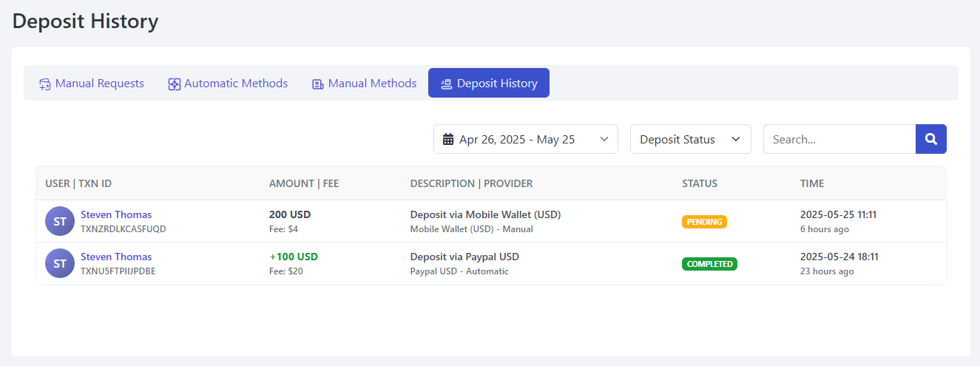
Task: Open the Manual Methods tab
Action: (x=372, y=84)
